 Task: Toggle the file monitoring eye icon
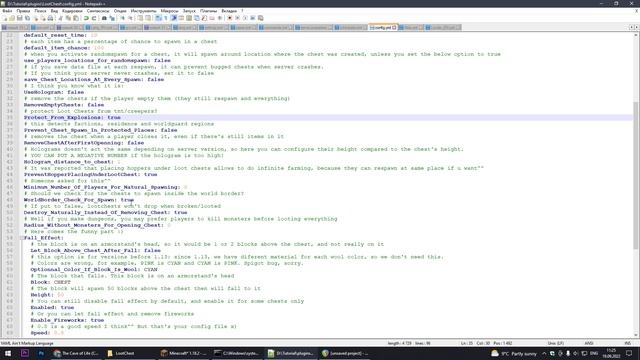pos(220,18)
